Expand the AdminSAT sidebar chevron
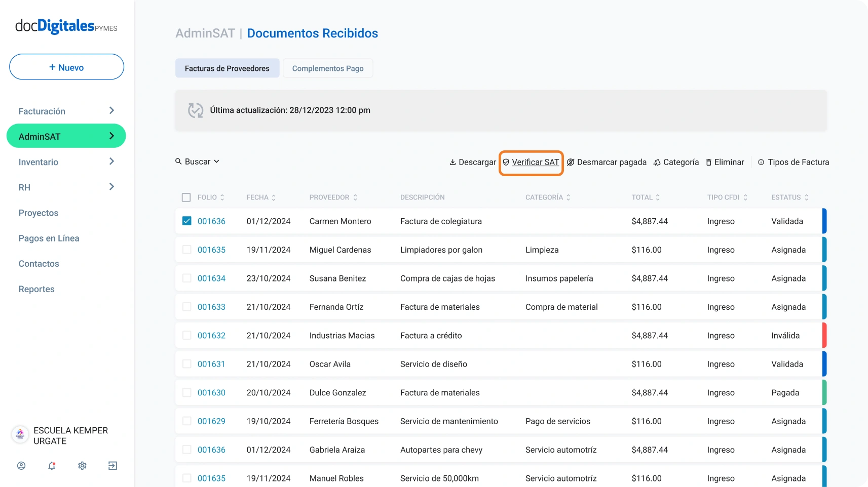 click(112, 136)
